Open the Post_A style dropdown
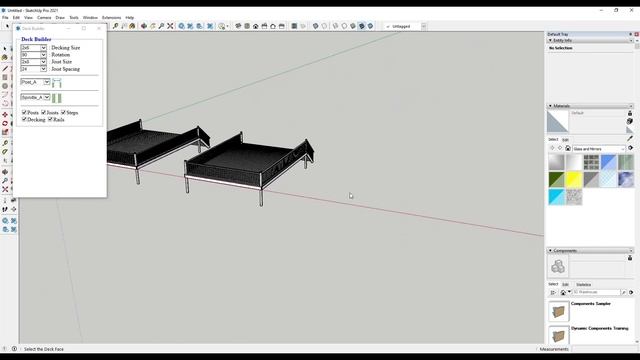This screenshot has width=640, height=360. (x=36, y=82)
